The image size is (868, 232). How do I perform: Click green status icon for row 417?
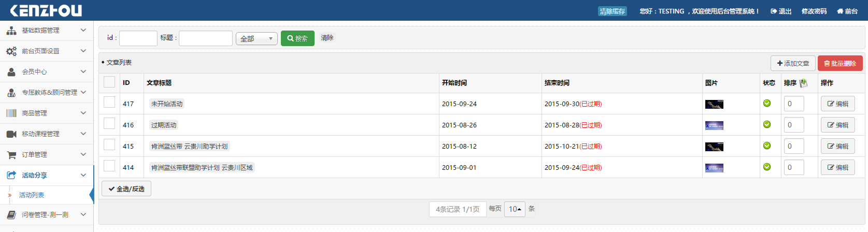point(767,104)
